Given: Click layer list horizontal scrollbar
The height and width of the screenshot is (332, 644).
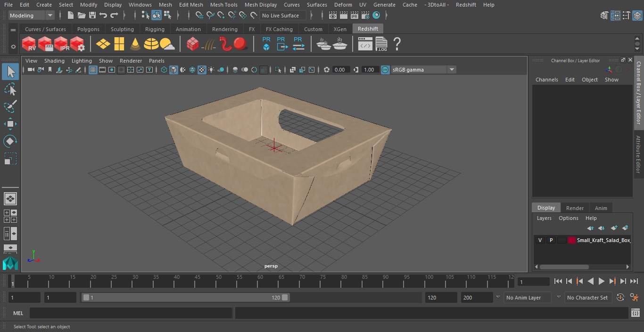Looking at the screenshot, I should click(564, 267).
